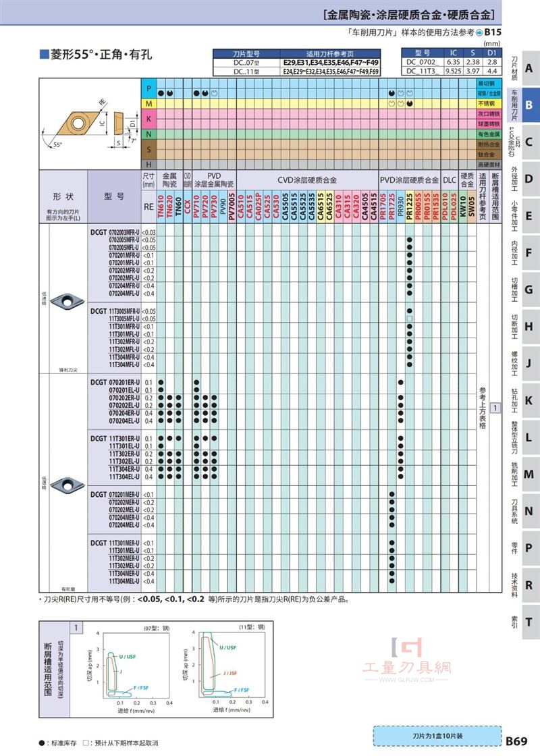Screen dimensions: 540x756
Task: Click the yellow M material row label
Action: pyautogui.click(x=148, y=103)
